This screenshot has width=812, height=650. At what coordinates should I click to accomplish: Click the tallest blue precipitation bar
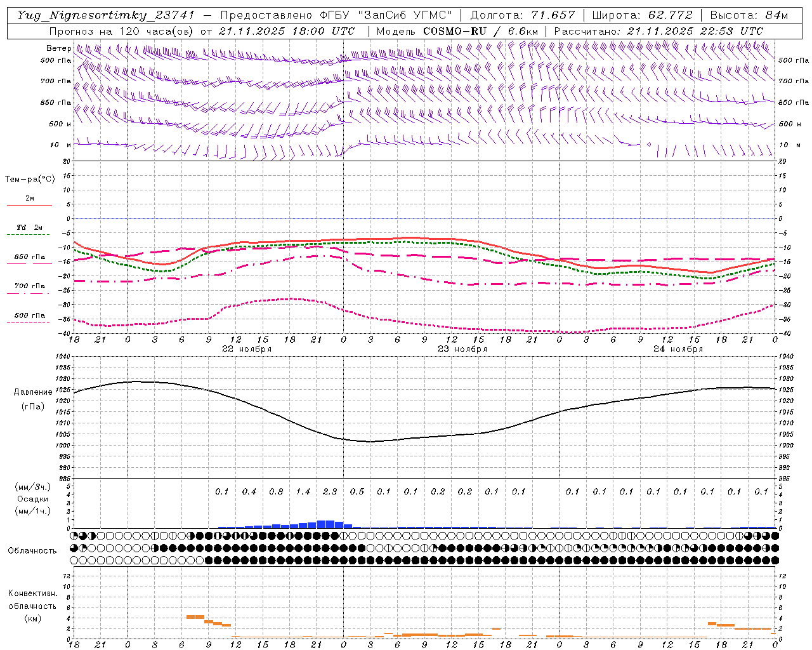tap(325, 524)
